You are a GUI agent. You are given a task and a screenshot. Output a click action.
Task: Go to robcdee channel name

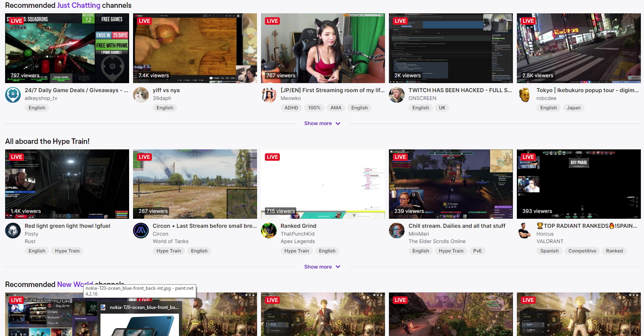546,98
